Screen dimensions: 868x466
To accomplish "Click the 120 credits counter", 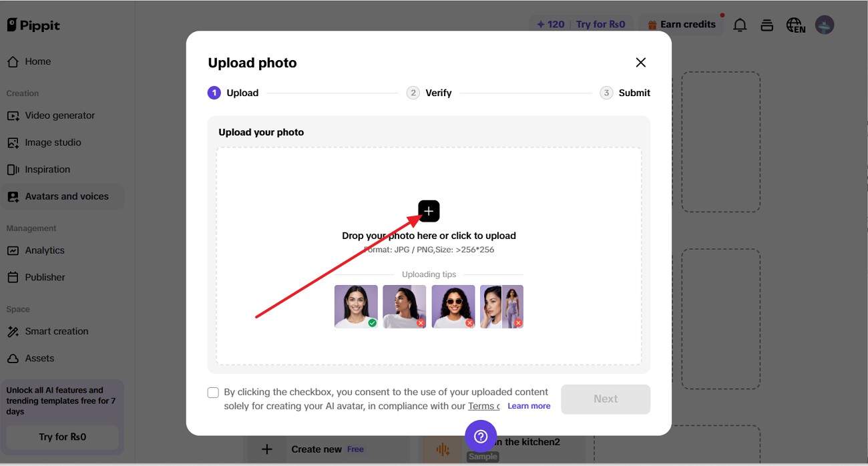I will pyautogui.click(x=551, y=24).
